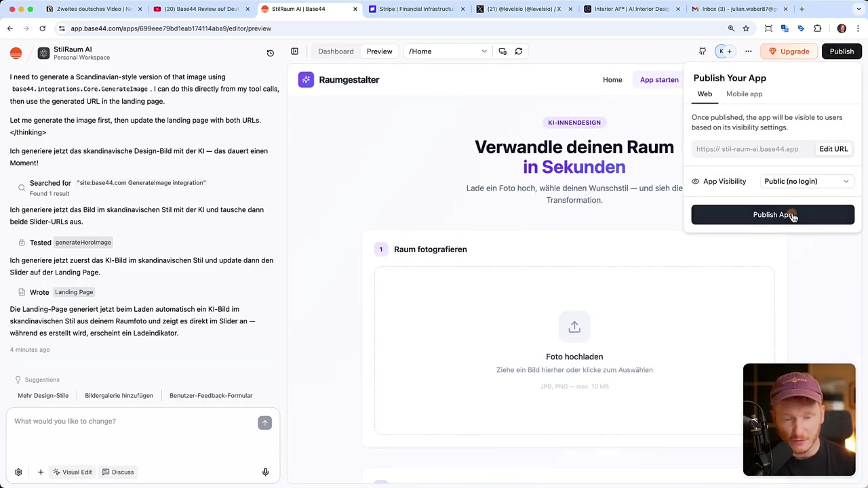Click Home link in app navigation

point(612,80)
